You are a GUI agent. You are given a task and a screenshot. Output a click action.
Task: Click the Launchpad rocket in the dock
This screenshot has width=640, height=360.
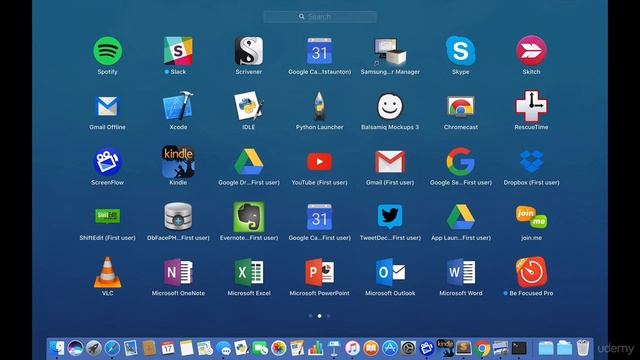click(93, 348)
